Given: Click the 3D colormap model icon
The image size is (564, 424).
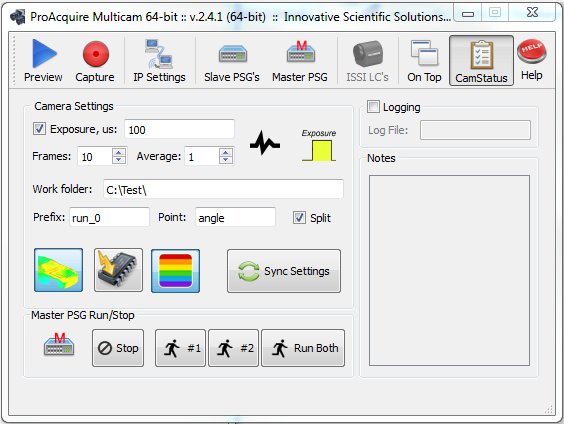Looking at the screenshot, I should (58, 270).
